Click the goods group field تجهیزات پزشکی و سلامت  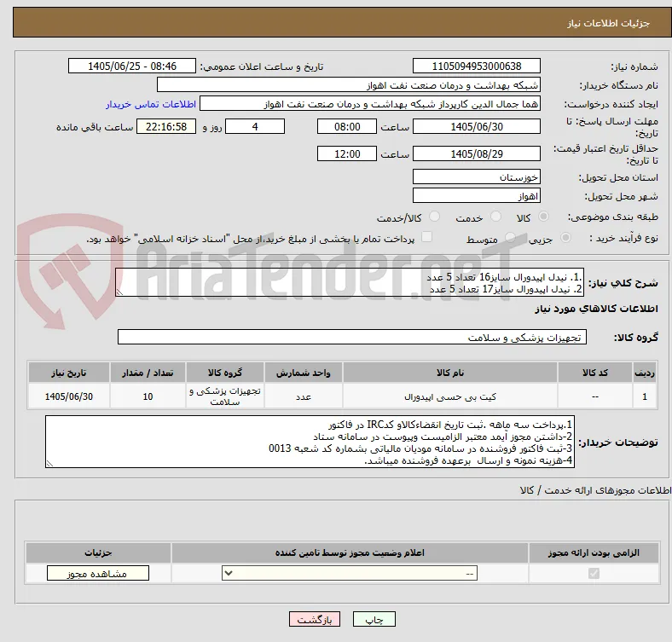(352, 337)
